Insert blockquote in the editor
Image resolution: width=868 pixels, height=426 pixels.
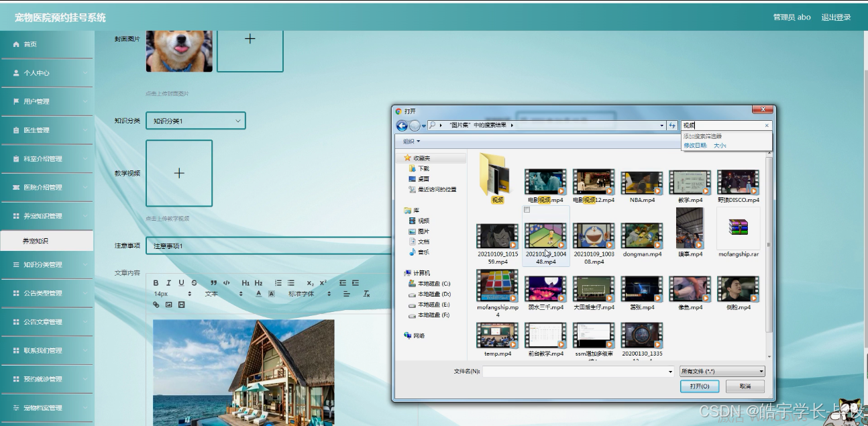click(213, 283)
